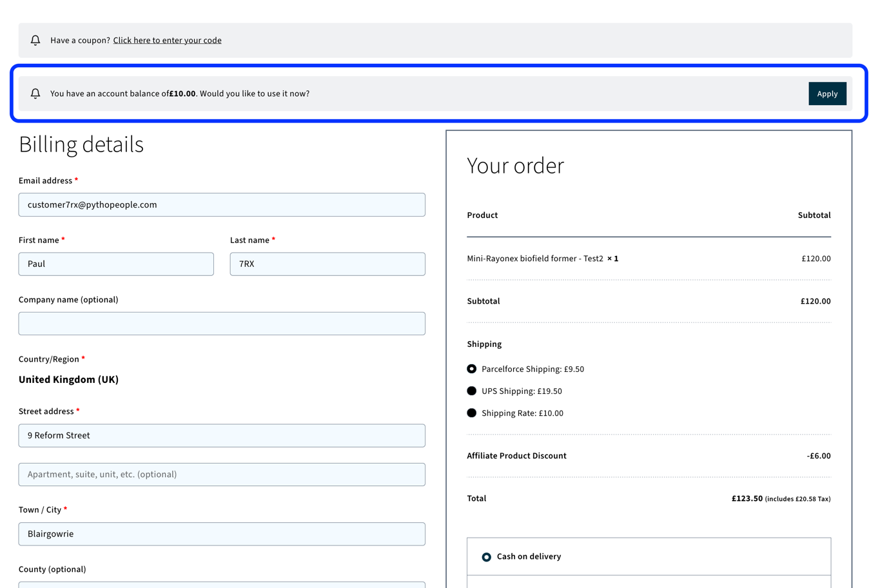Viewport: 889px width, 588px height.
Task: Click the £120.00 amount in the Subtotal row
Action: coord(816,301)
